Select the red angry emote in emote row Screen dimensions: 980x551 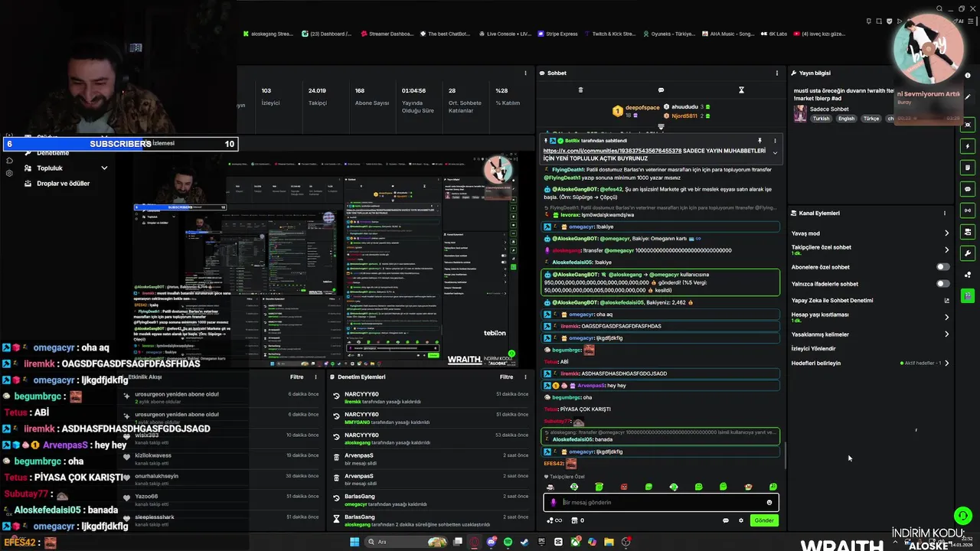[x=624, y=487]
